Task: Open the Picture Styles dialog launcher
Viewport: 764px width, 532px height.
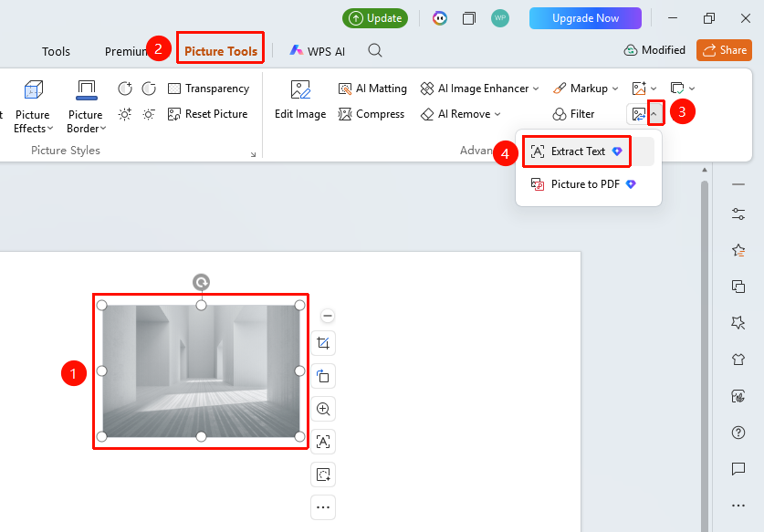Action: [253, 154]
